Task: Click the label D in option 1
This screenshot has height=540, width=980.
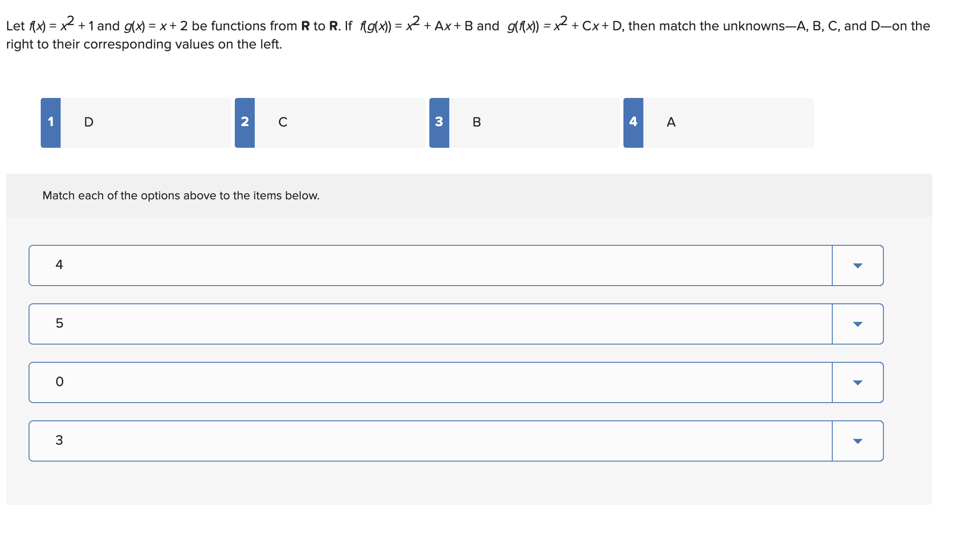Action: coord(89,122)
